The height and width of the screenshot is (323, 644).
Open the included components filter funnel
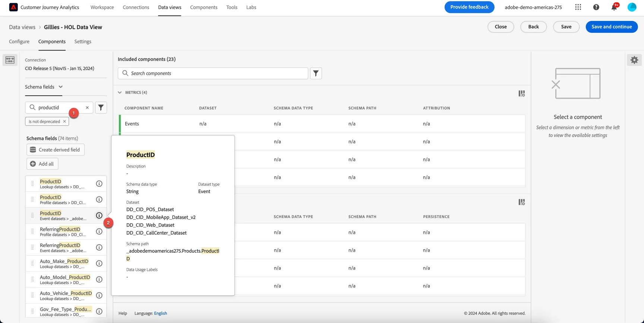pos(316,73)
